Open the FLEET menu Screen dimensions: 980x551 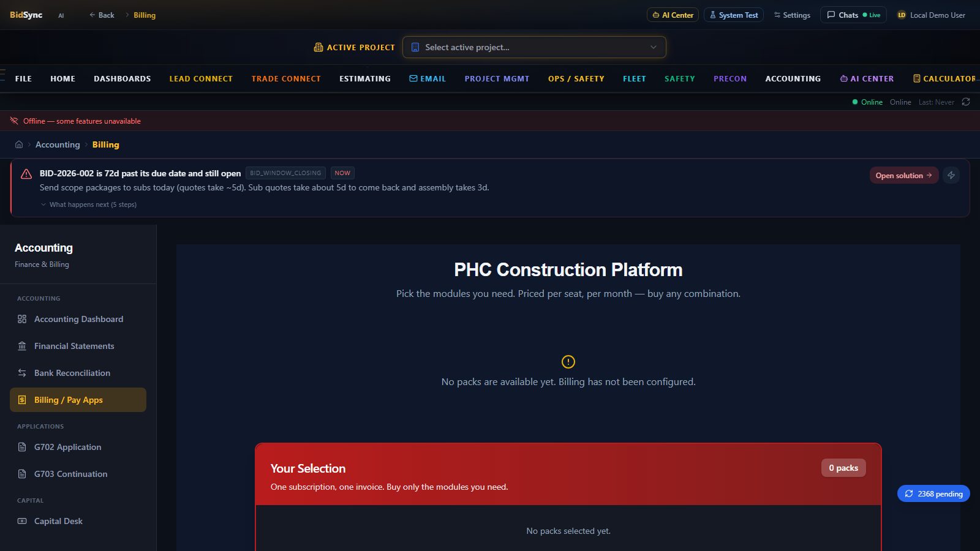(x=635, y=78)
